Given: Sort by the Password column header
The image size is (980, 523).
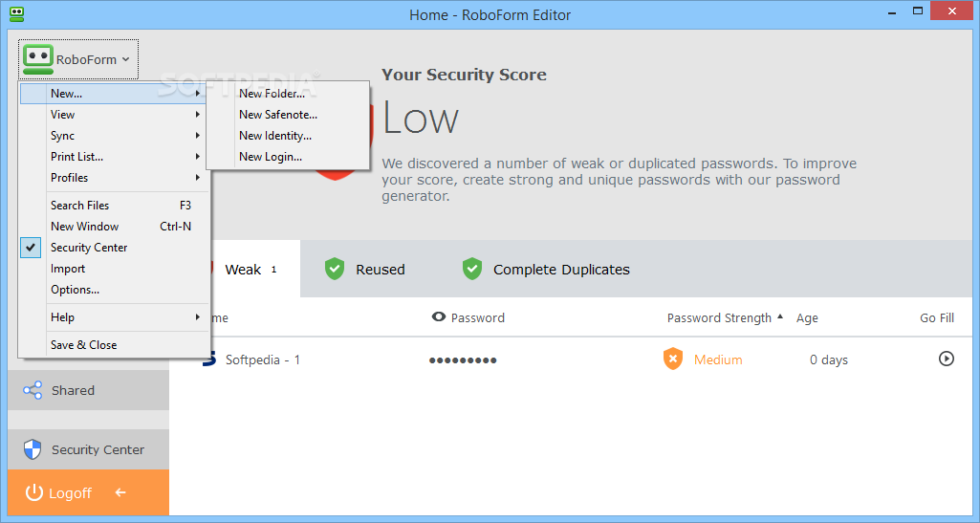Looking at the screenshot, I should pyautogui.click(x=477, y=318).
